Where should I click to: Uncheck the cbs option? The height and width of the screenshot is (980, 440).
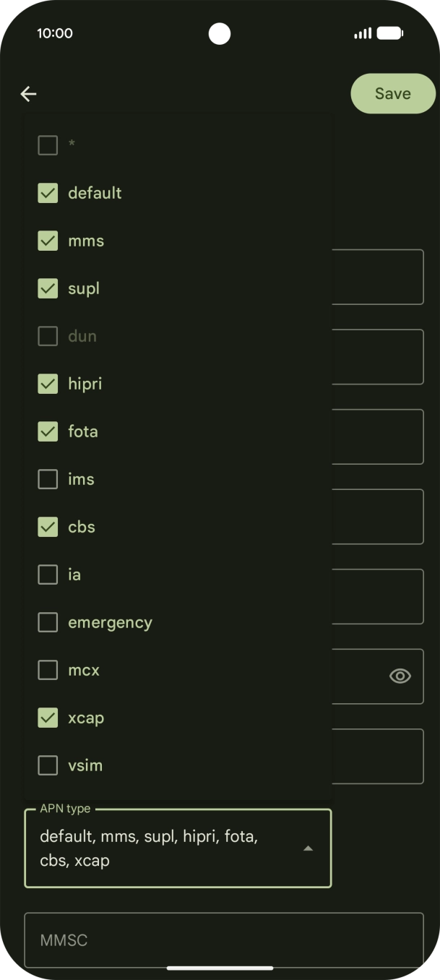pos(48,527)
